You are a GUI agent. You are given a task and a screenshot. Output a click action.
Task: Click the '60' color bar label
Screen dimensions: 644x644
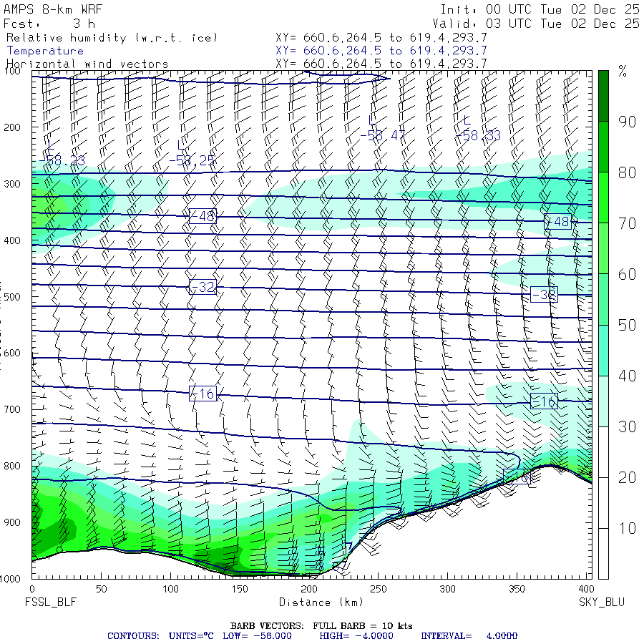pyautogui.click(x=627, y=275)
